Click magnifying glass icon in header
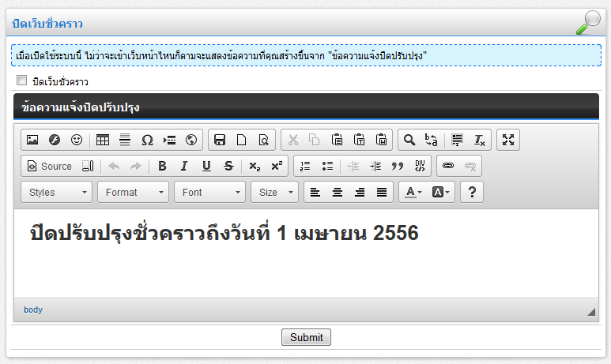The image size is (611, 364). [588, 23]
